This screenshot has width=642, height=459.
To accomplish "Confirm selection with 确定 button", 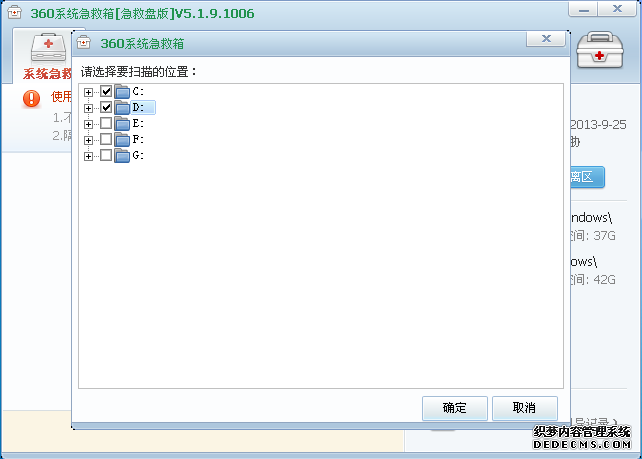I will 454,408.
